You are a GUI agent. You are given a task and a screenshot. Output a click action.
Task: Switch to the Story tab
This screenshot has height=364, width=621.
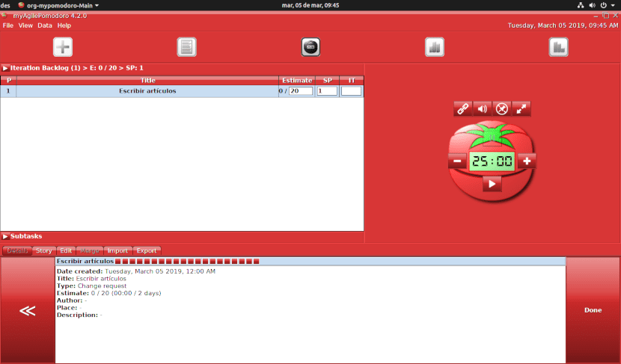[x=43, y=250]
